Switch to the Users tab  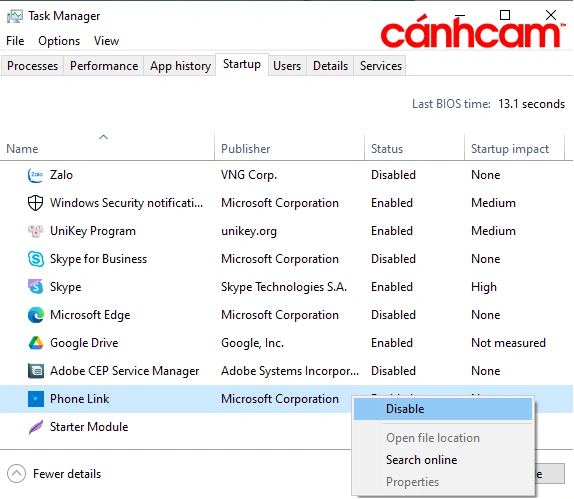pyautogui.click(x=287, y=66)
